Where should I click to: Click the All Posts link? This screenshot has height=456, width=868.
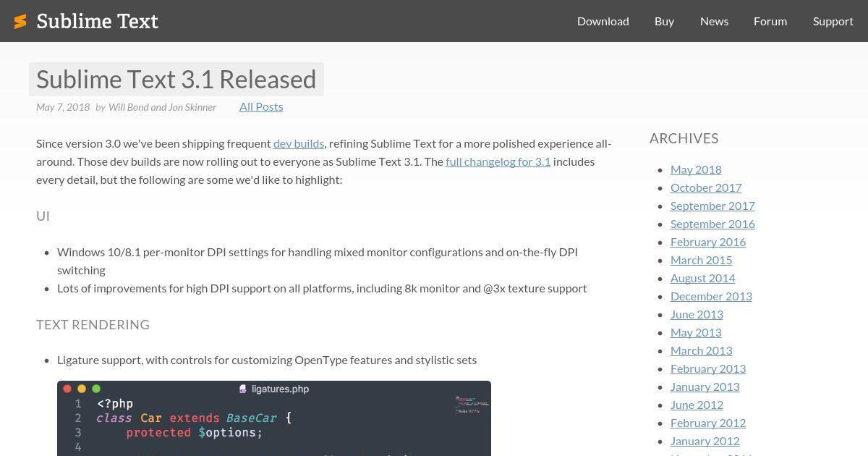pyautogui.click(x=261, y=106)
